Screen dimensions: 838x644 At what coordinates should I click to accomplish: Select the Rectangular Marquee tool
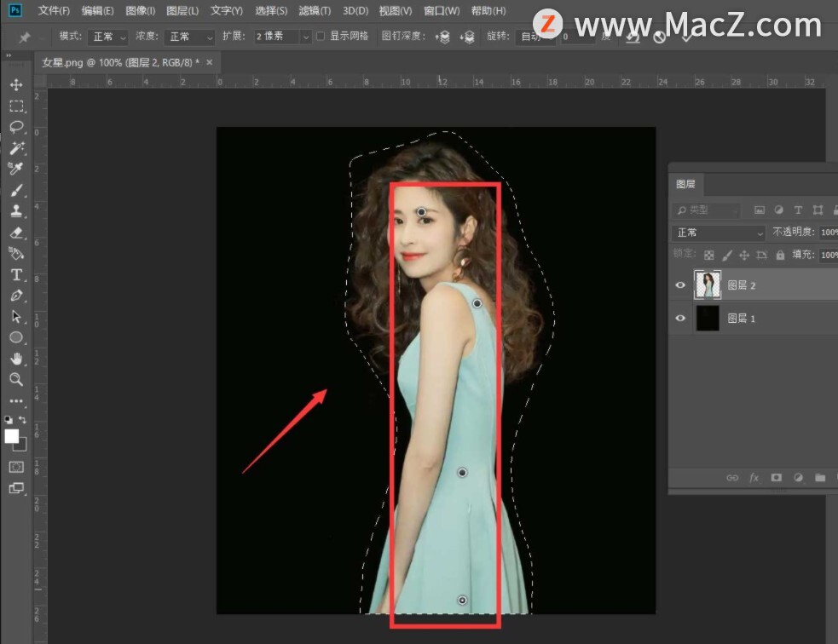(x=16, y=106)
